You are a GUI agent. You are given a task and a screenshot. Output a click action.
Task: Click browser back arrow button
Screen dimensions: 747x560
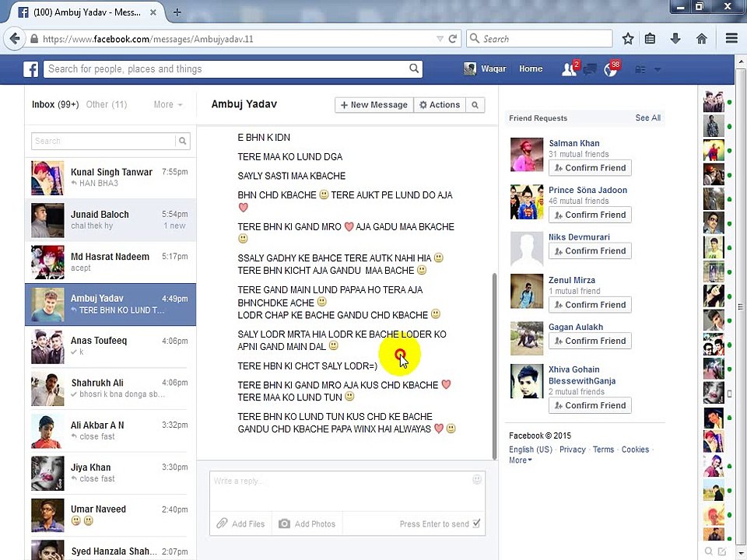coord(15,39)
